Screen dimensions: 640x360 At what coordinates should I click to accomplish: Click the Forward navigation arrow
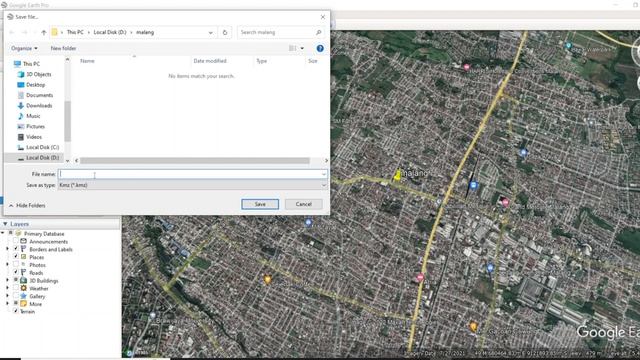tap(24, 32)
